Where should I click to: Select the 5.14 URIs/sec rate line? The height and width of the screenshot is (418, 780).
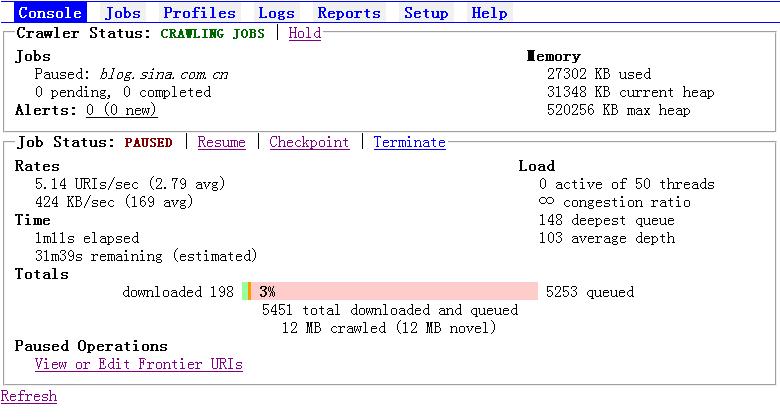pyautogui.click(x=130, y=184)
